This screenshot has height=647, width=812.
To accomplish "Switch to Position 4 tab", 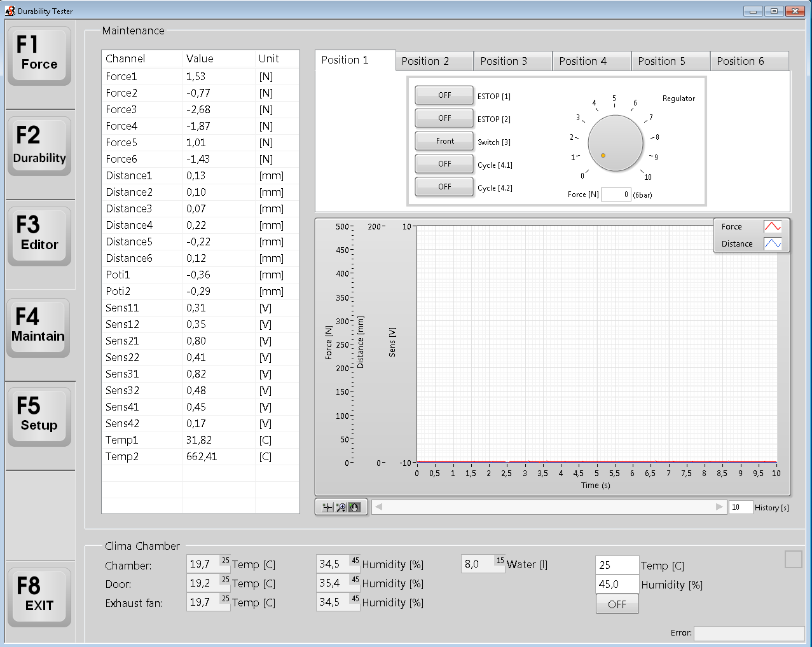I will tap(592, 61).
